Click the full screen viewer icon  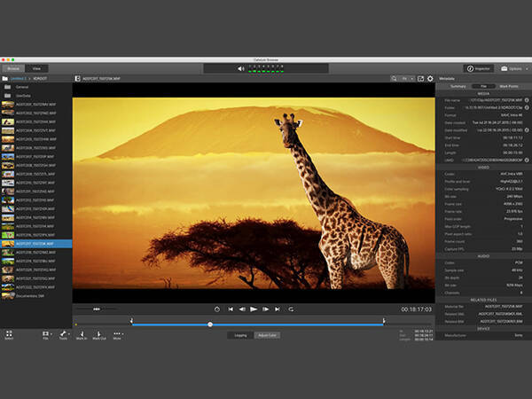coord(420,79)
